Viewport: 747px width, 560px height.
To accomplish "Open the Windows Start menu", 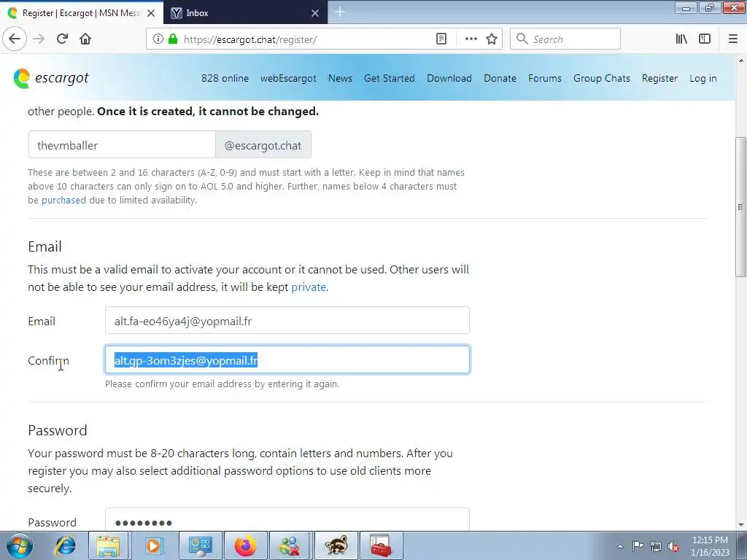I will [19, 545].
